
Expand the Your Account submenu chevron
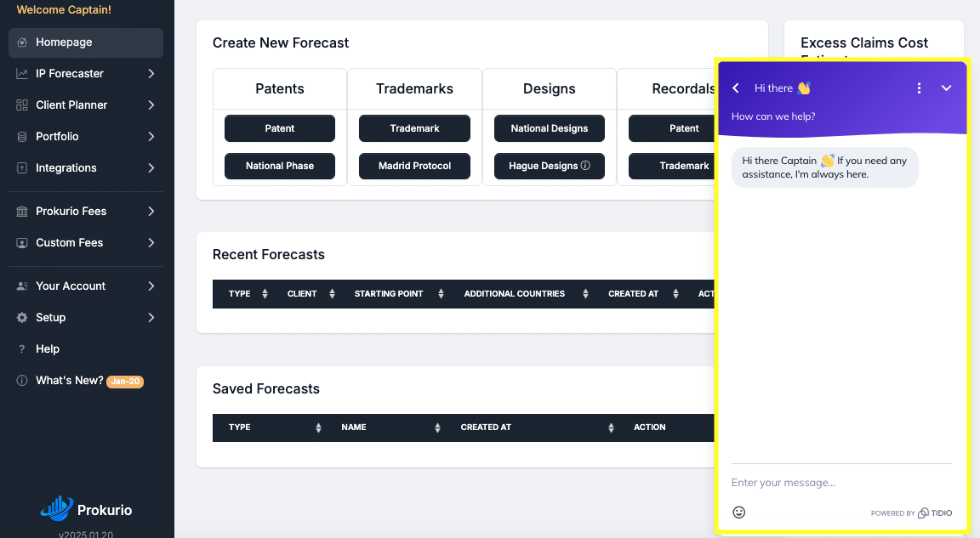click(151, 286)
